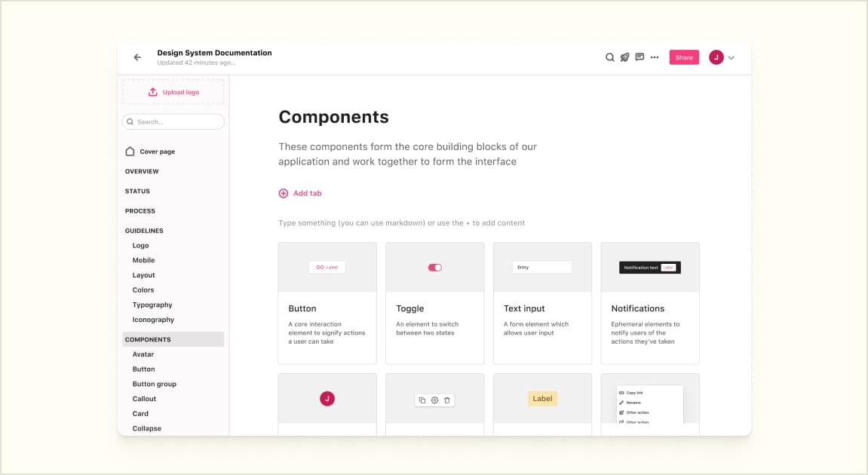Open the Text input card title
This screenshot has height=475, width=868.
[x=523, y=308]
